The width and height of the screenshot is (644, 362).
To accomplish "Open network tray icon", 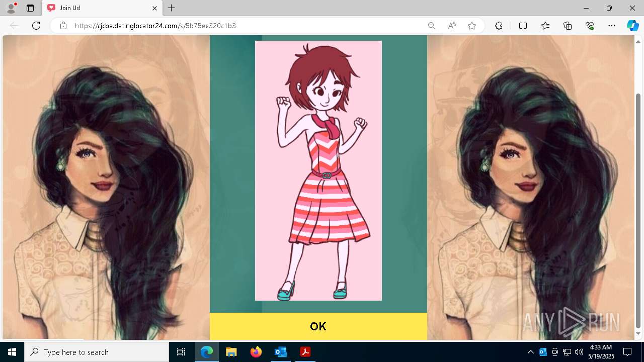I will pyautogui.click(x=567, y=352).
